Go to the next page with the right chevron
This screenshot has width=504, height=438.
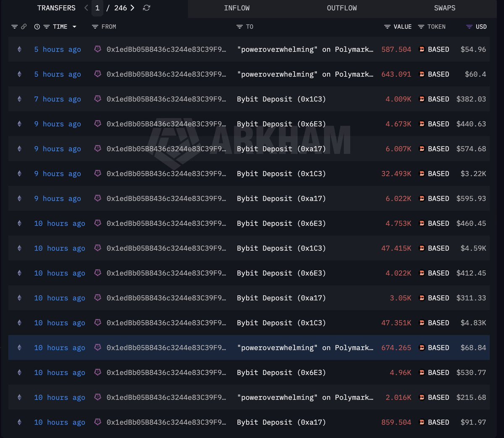tap(132, 8)
